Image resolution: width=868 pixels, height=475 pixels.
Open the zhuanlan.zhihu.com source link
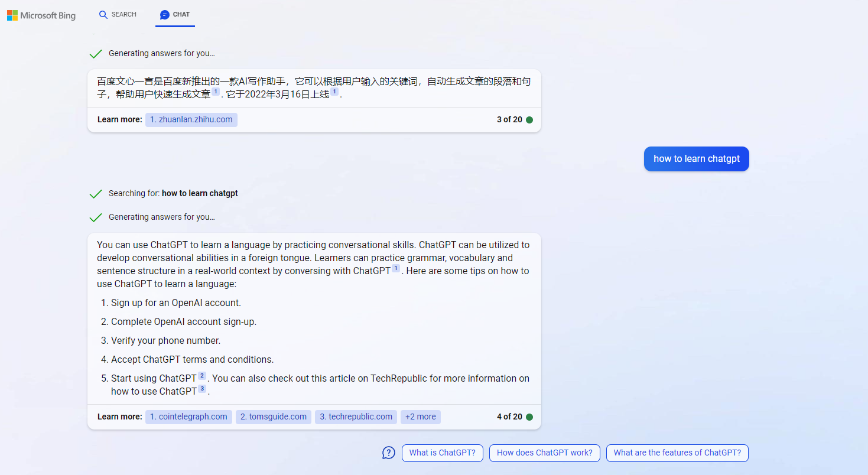click(x=191, y=119)
